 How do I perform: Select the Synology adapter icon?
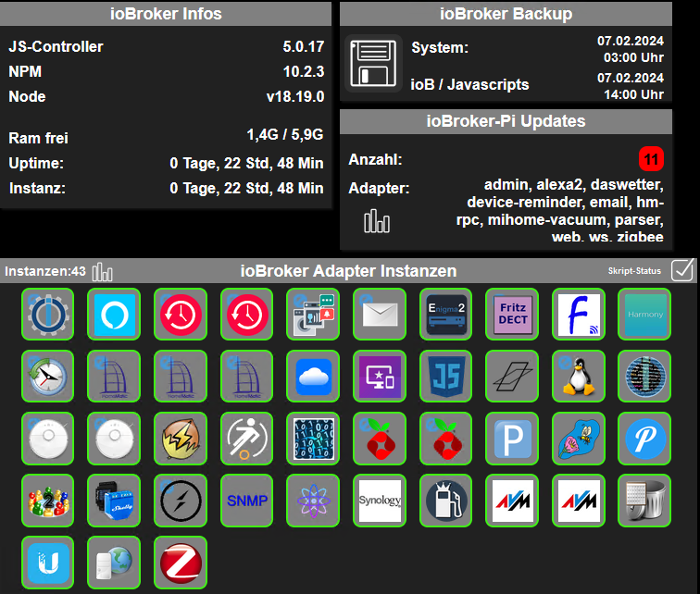(x=379, y=501)
